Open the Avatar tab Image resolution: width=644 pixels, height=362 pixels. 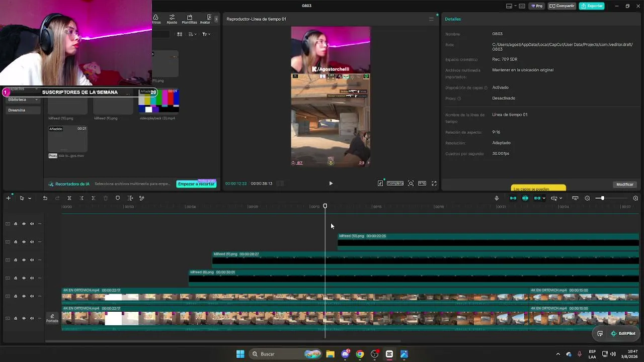click(x=205, y=19)
